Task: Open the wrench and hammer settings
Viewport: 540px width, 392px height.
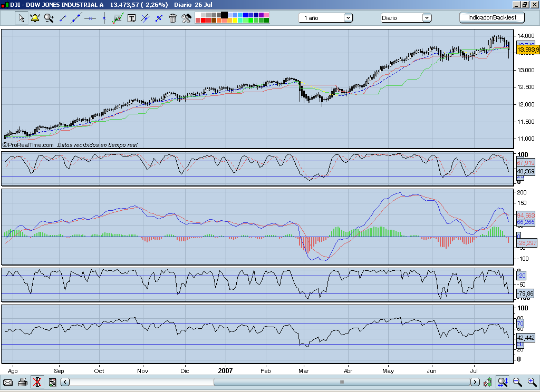Action: tap(186, 18)
